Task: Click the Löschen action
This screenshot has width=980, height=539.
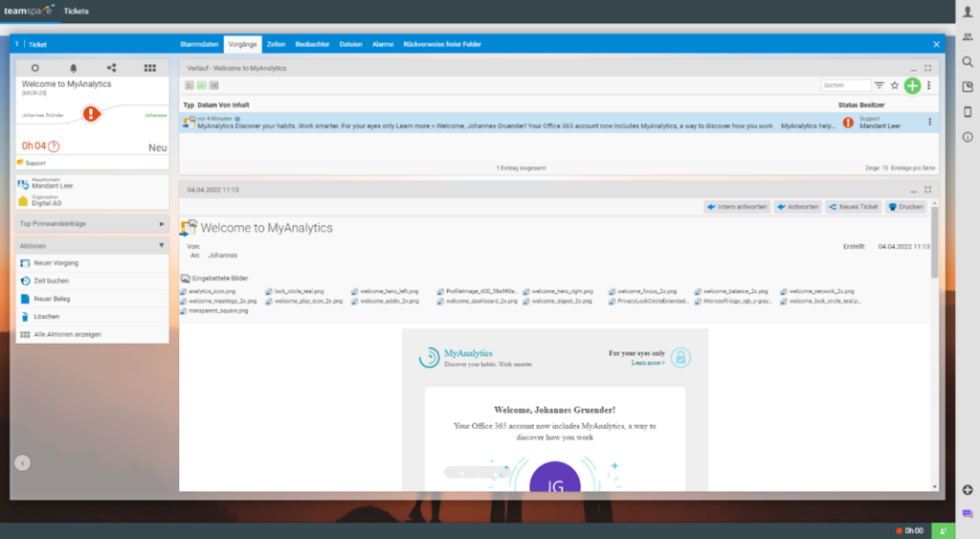Action: 92,317
